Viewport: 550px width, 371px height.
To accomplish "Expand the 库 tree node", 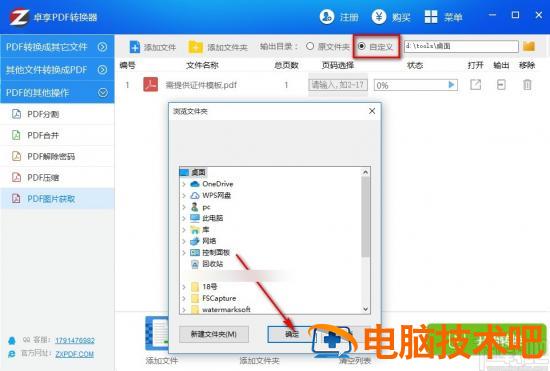I will click(184, 230).
